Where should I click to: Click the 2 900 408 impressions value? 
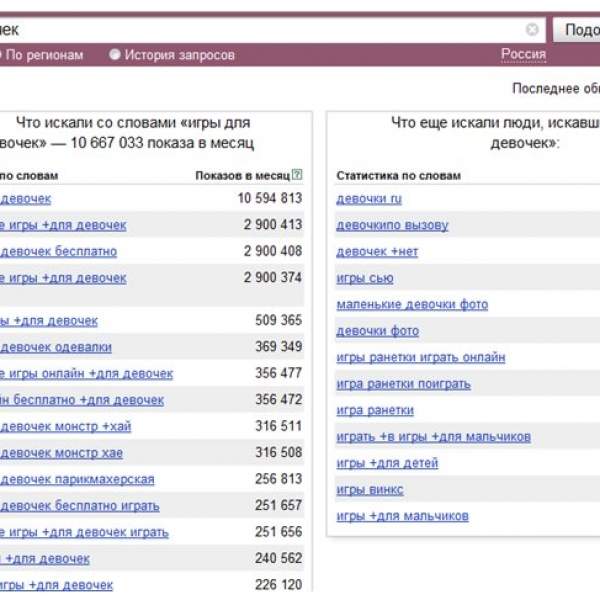273,251
